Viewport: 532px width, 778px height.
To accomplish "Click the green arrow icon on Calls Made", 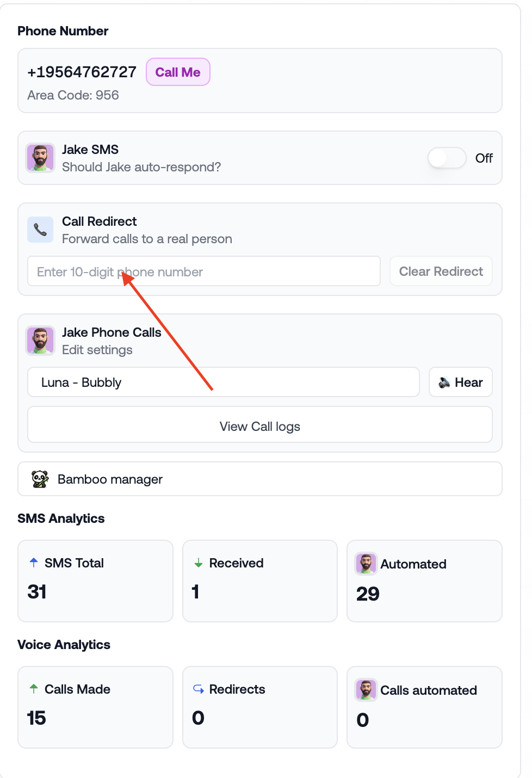I will coord(34,689).
